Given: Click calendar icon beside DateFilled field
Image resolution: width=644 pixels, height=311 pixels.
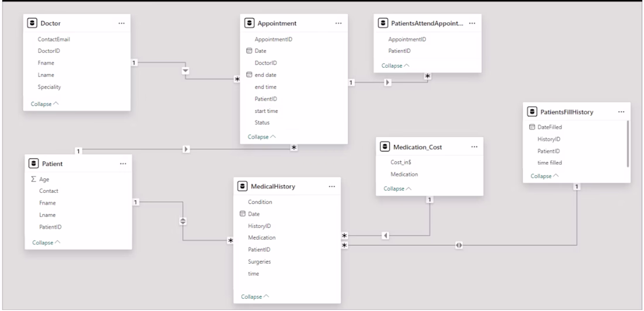Looking at the screenshot, I should click(532, 127).
